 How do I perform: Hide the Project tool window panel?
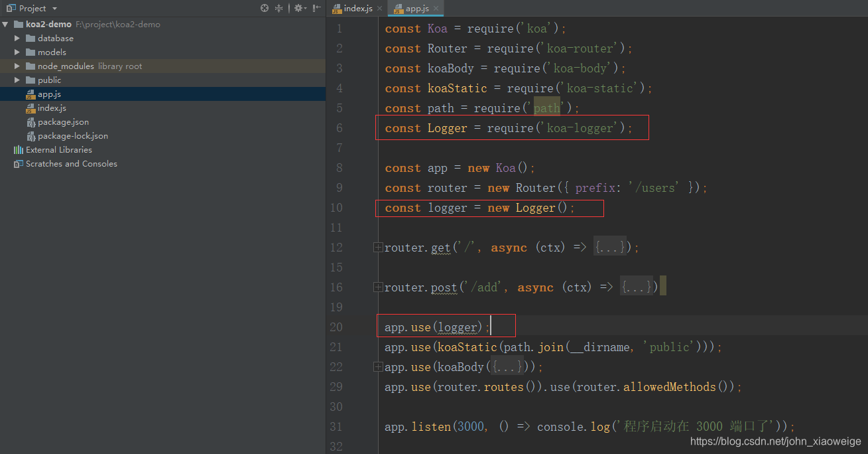point(317,8)
